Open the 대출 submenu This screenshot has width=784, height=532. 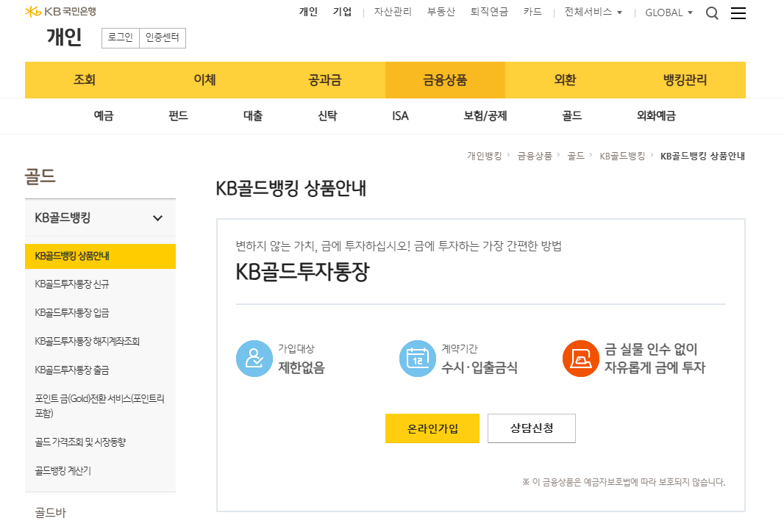(252, 116)
